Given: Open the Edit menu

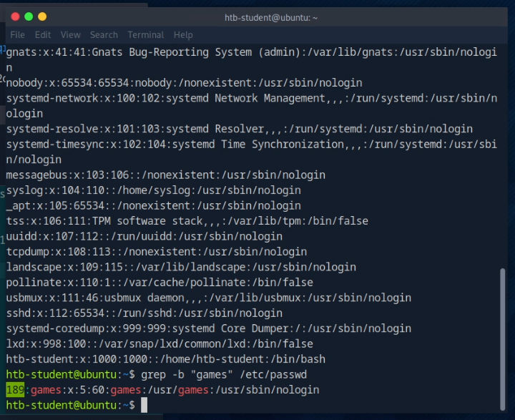Looking at the screenshot, I should pos(43,34).
